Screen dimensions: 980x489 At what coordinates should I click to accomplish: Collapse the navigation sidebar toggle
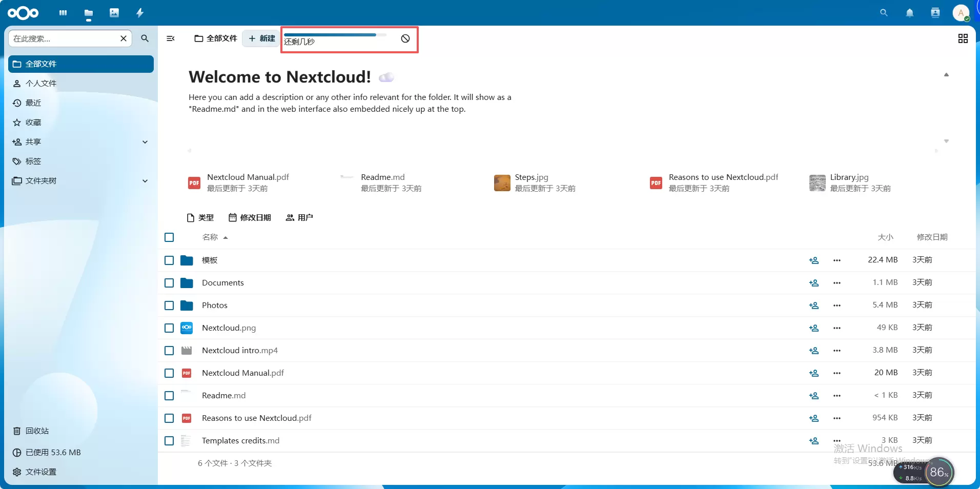coord(171,38)
